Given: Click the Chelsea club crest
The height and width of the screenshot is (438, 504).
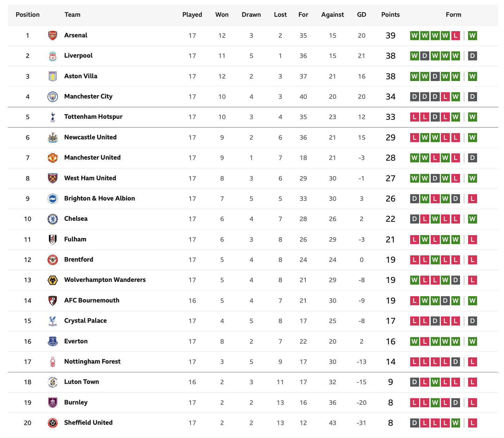Looking at the screenshot, I should pyautogui.click(x=53, y=219).
